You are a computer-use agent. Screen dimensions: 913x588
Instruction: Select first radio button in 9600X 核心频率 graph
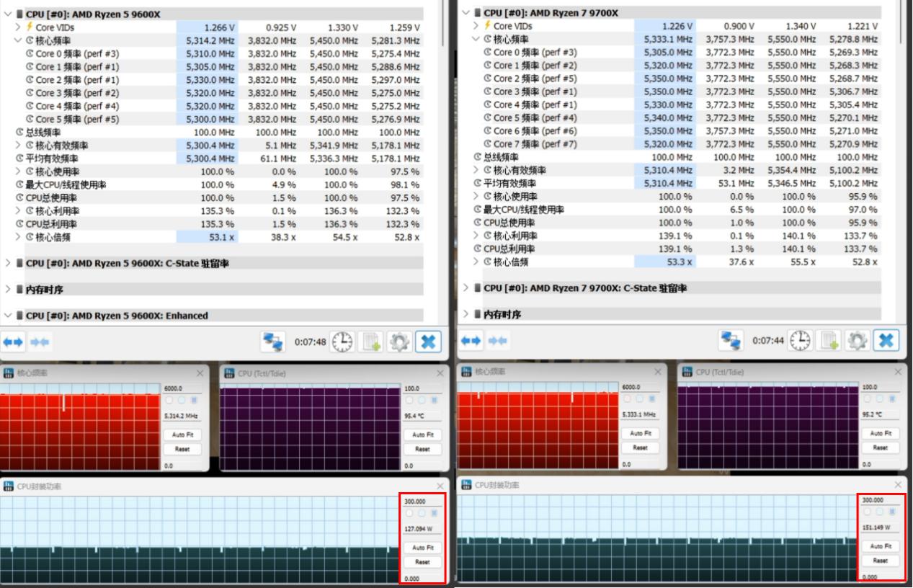pyautogui.click(x=169, y=400)
